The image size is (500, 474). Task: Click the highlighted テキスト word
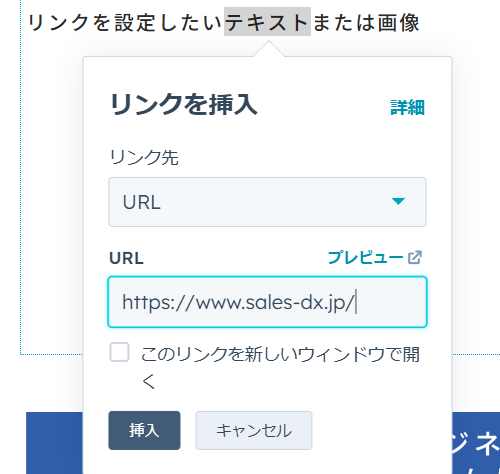[267, 22]
